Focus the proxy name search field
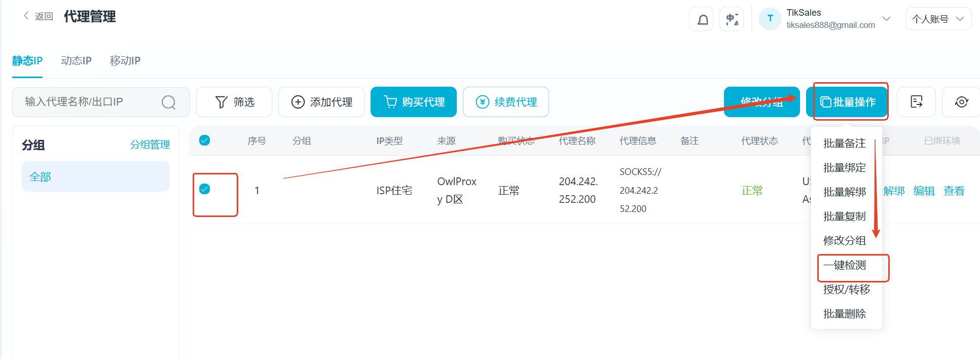The height and width of the screenshot is (359, 980). (101, 102)
